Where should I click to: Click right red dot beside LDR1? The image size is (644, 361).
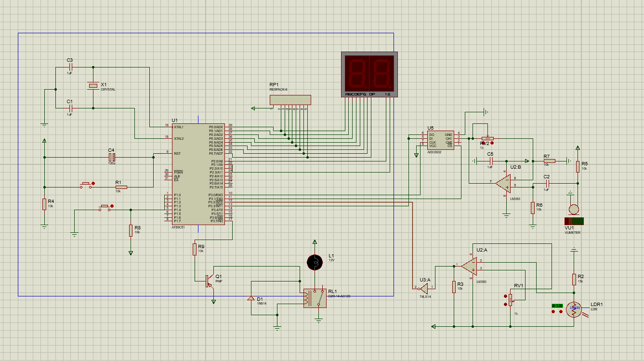[x=562, y=312]
